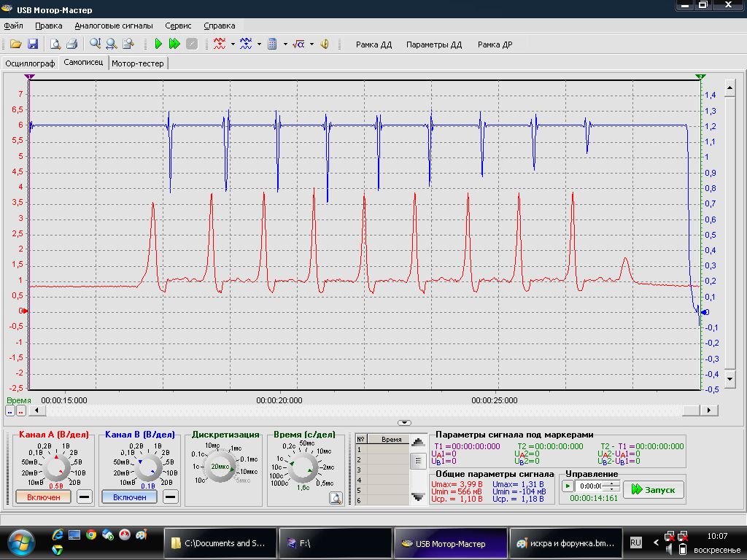747x560 pixels.
Task: Toggle Канал B using its Включен button
Action: pos(130,497)
